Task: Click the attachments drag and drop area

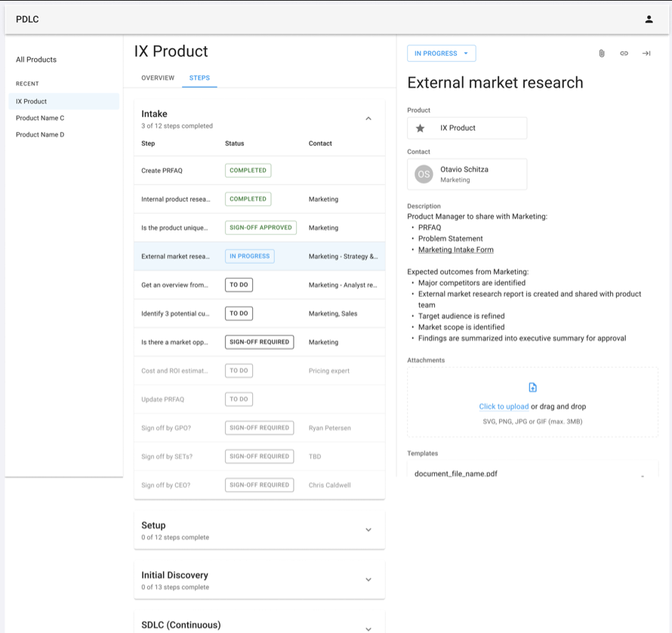Action: coord(532,402)
